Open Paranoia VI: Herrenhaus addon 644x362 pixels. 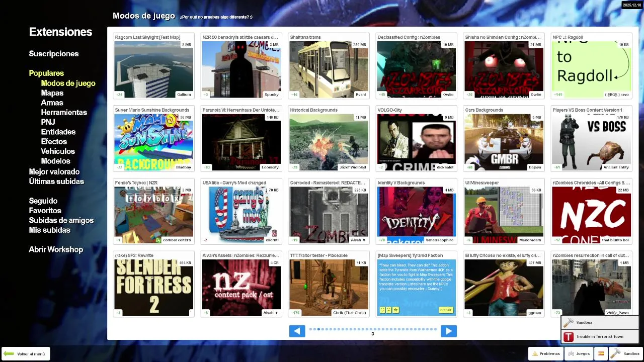tap(241, 139)
